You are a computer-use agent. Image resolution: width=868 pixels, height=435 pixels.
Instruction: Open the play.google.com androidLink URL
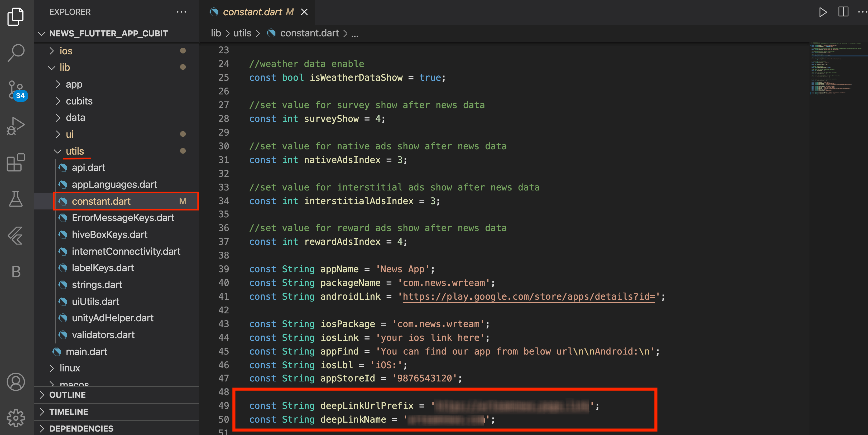[529, 297]
